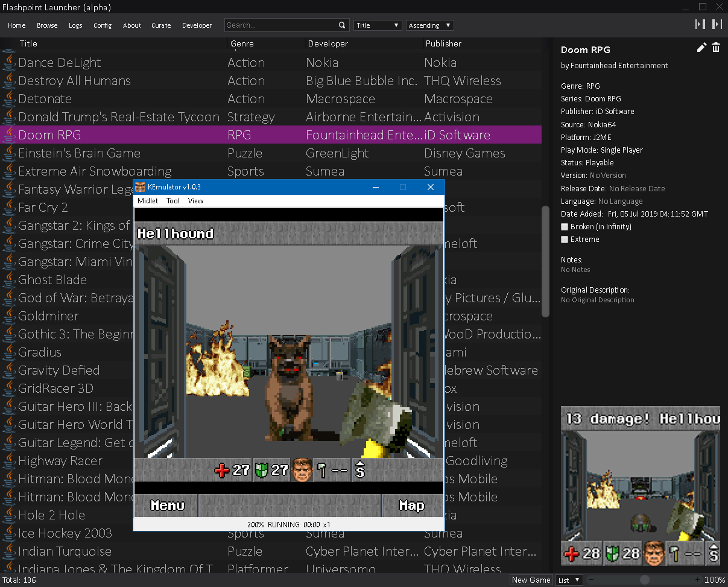The image size is (728, 587).
Task: Click the Java icon beside Gravity Defied
Action: tap(8, 370)
